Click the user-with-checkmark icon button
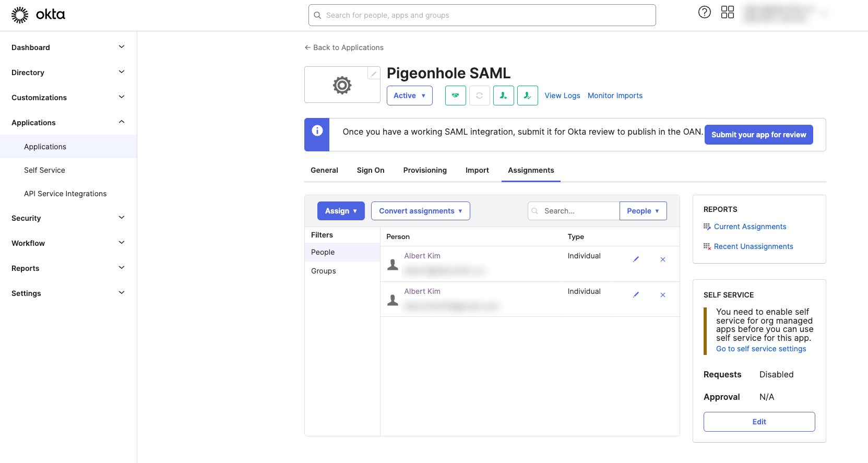The image size is (868, 463). pos(528,96)
